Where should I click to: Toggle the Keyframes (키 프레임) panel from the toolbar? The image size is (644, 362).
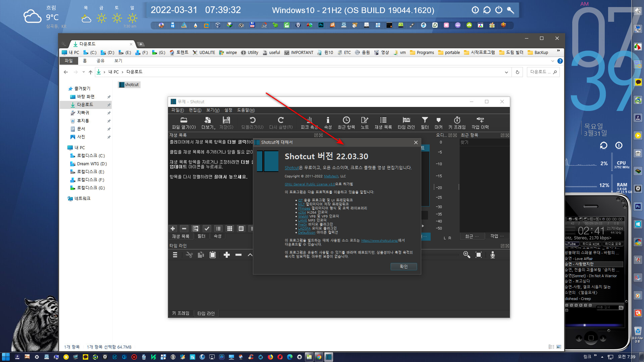(457, 123)
